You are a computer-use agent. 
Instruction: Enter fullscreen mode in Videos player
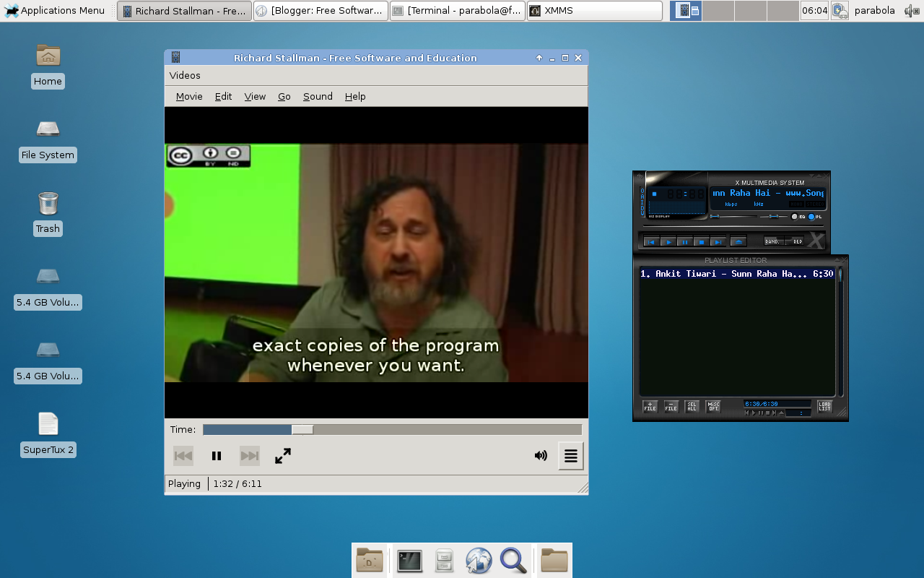283,456
